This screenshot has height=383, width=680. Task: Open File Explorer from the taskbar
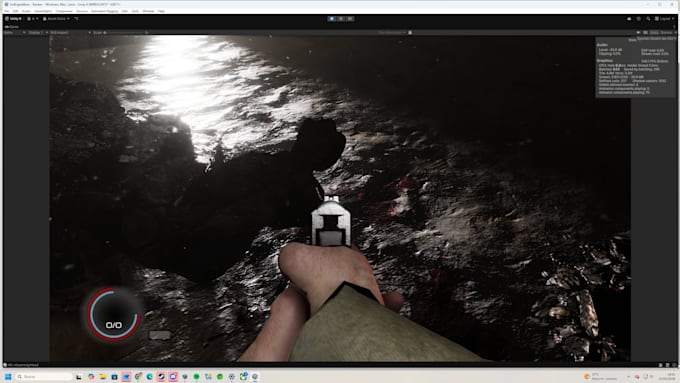(x=103, y=376)
